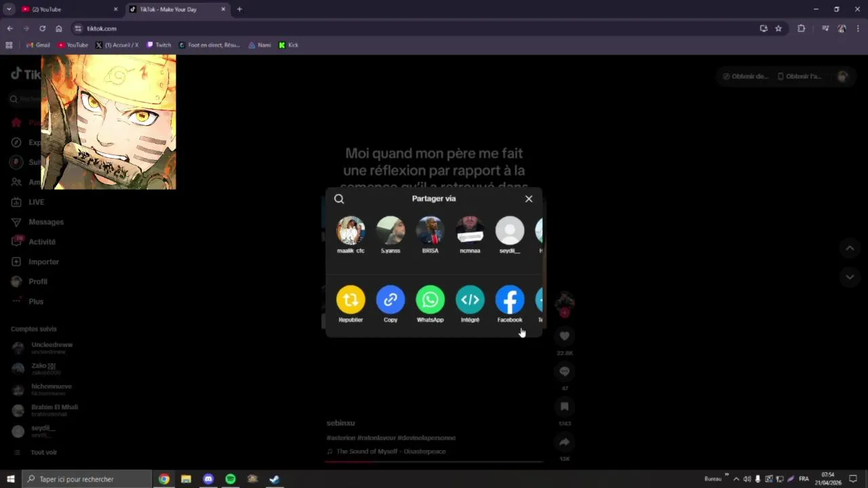The height and width of the screenshot is (488, 868).
Task: Click the Obtenir l'a... button
Action: (800, 77)
